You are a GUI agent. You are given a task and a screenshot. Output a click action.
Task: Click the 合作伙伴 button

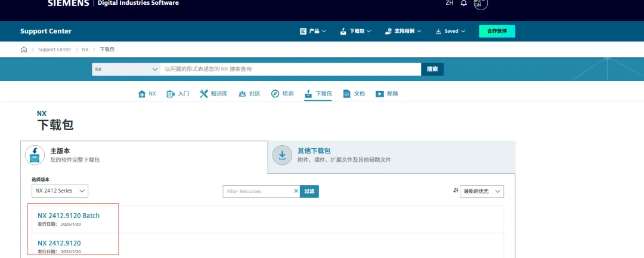point(497,31)
